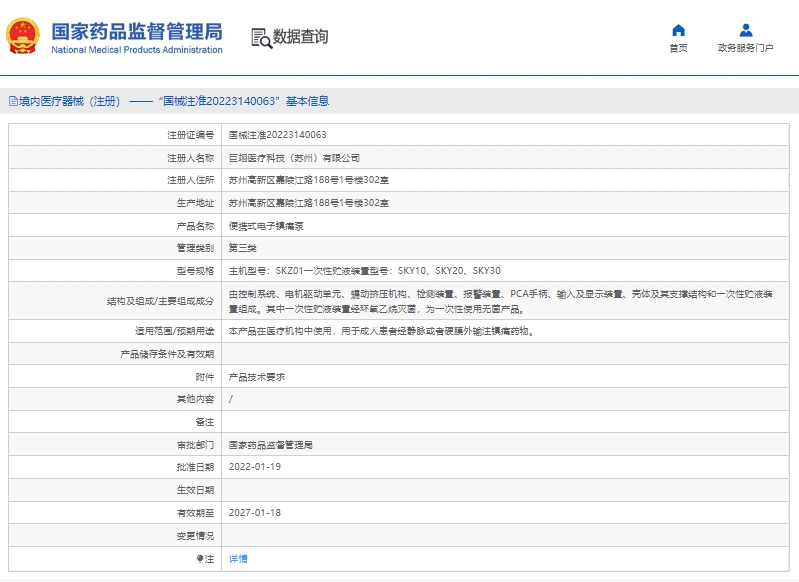Click the 国家药品监督管理局 site title
Screen dimensions: 799x582
[136, 31]
